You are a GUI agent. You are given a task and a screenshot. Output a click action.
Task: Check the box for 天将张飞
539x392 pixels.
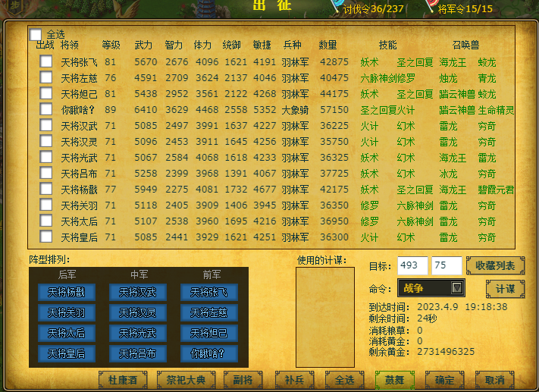coord(45,61)
